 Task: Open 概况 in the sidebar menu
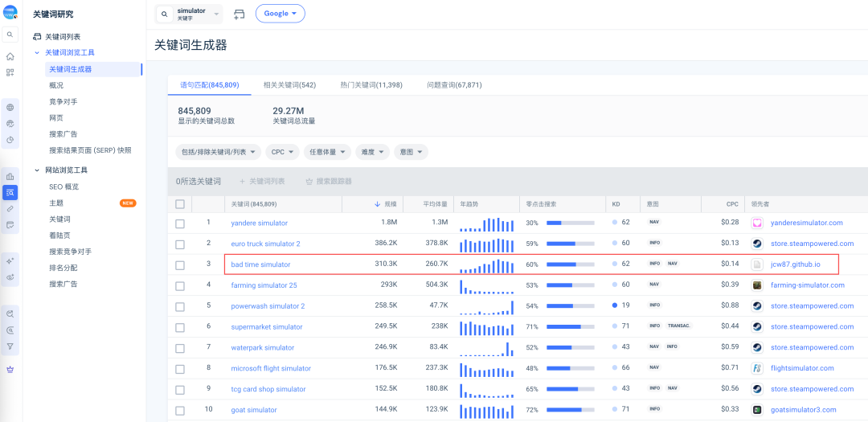(56, 85)
